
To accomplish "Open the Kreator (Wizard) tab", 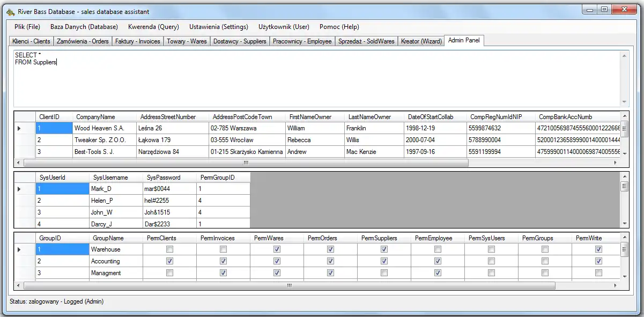I will [421, 41].
